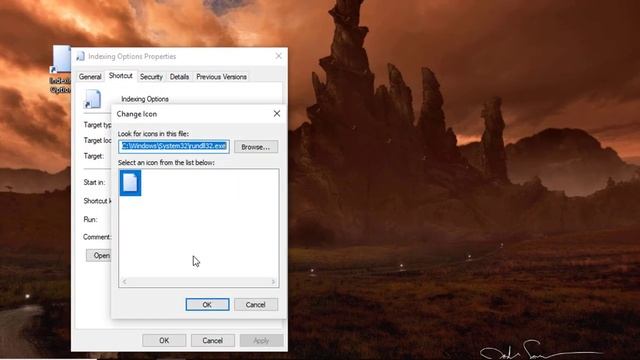
Task: Open the Security tab
Action: tap(151, 77)
